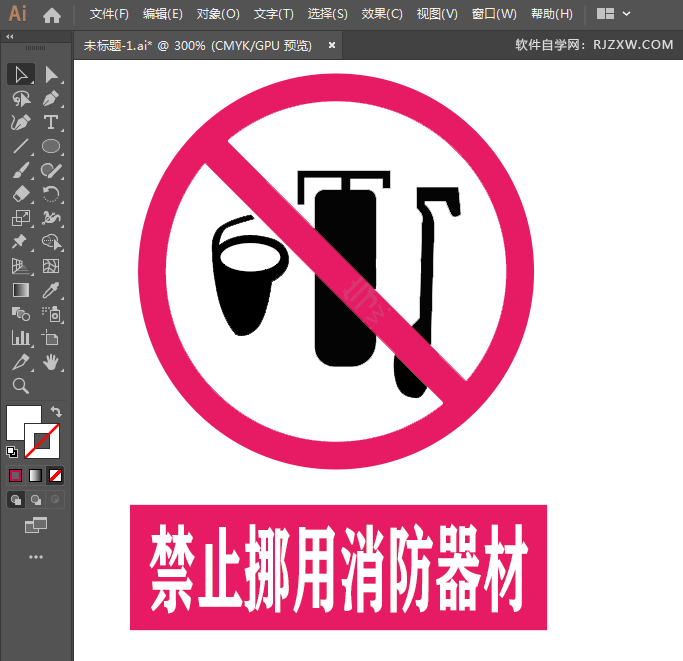
Task: Select the Paintbrush tool
Action: (20, 170)
